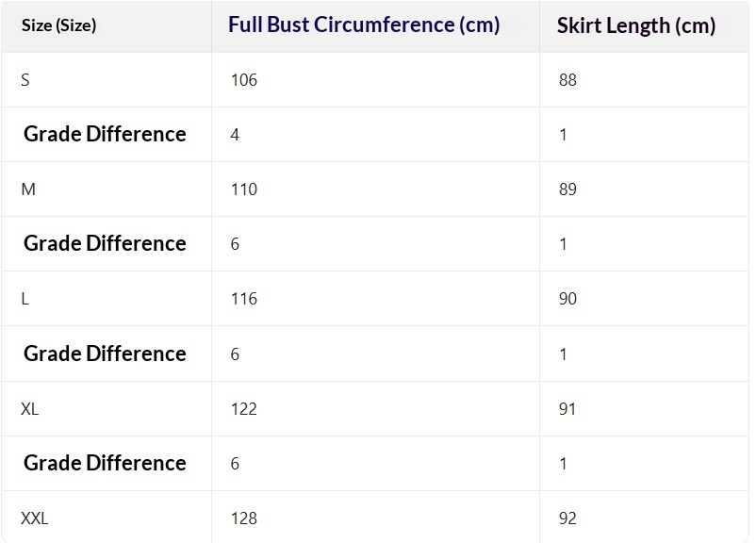Click the "Full Bust Circumference (cm)" header
The height and width of the screenshot is (543, 756).
pyautogui.click(x=364, y=25)
